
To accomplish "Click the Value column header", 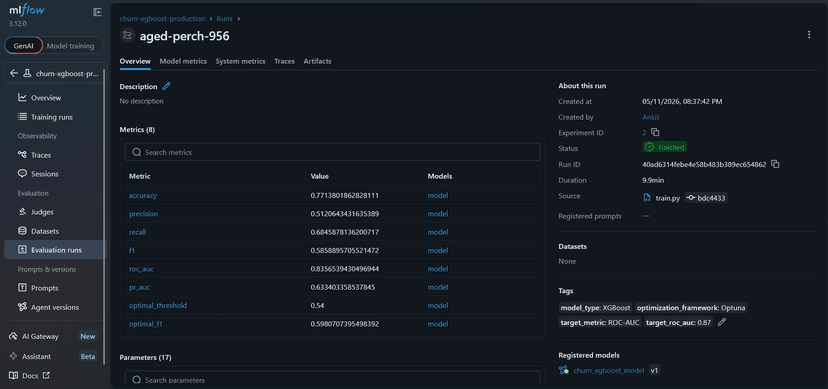I will [x=319, y=176].
